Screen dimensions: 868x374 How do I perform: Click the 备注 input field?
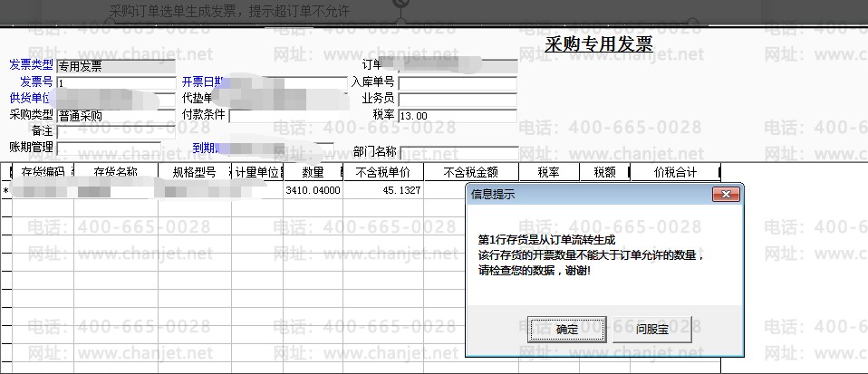(116, 132)
